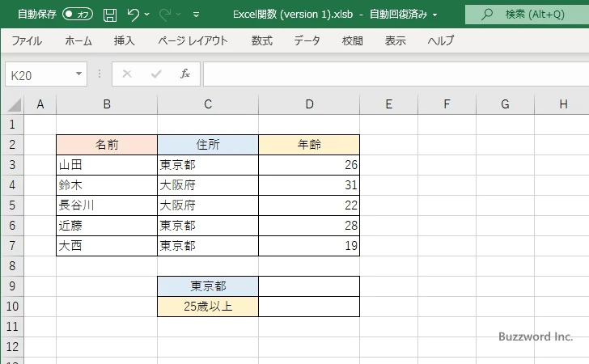Open the Customize Quick Access Toolbar arrow
Screen dimensions: 589x364
click(196, 15)
